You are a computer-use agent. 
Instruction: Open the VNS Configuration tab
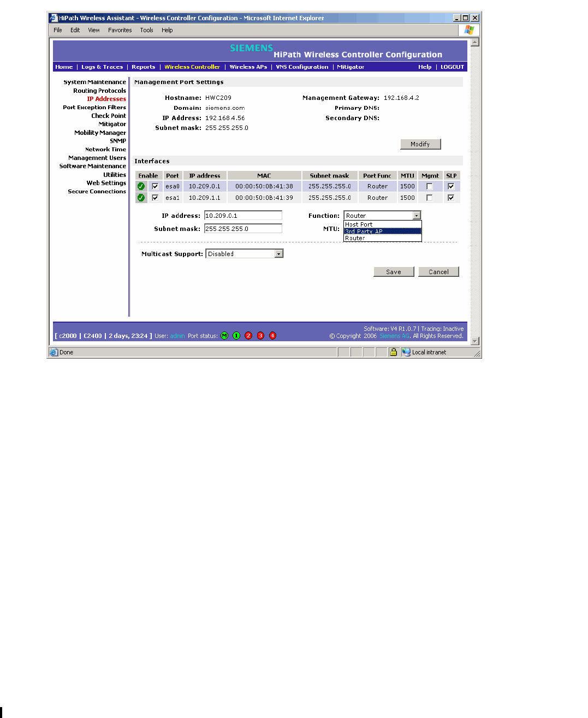click(302, 67)
